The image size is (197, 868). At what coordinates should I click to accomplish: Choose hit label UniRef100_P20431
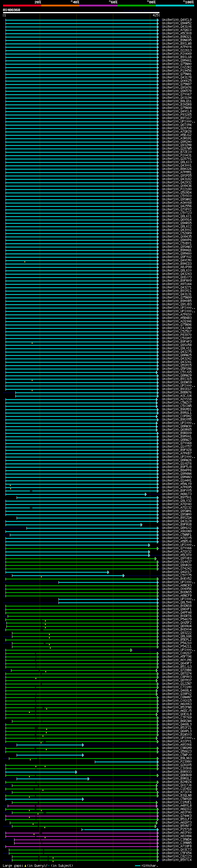[176, 155]
